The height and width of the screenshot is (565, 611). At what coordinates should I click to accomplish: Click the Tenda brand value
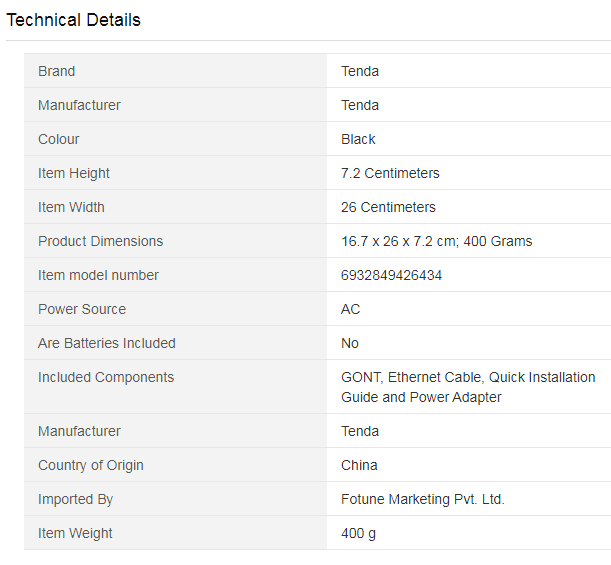[360, 71]
